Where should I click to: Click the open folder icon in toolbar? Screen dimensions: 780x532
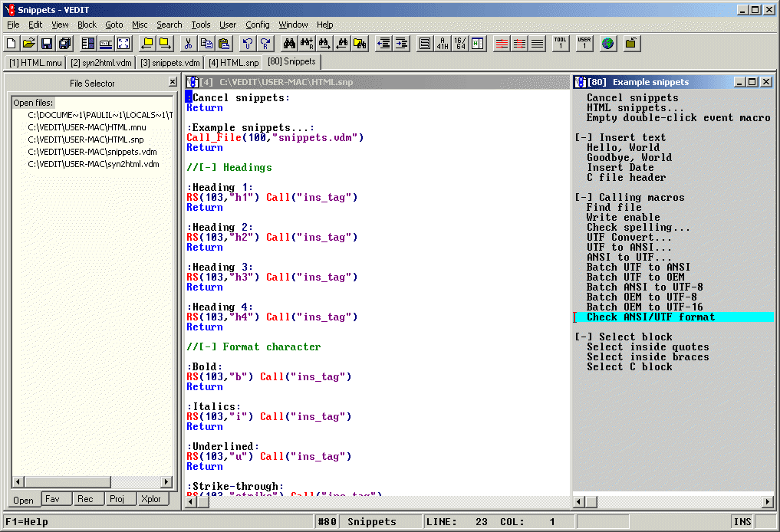(x=28, y=44)
